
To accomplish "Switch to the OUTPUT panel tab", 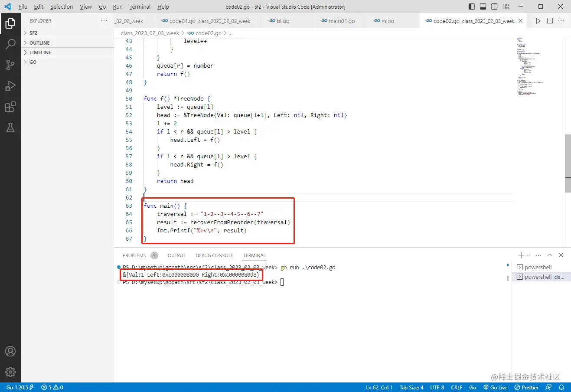I will [176, 255].
